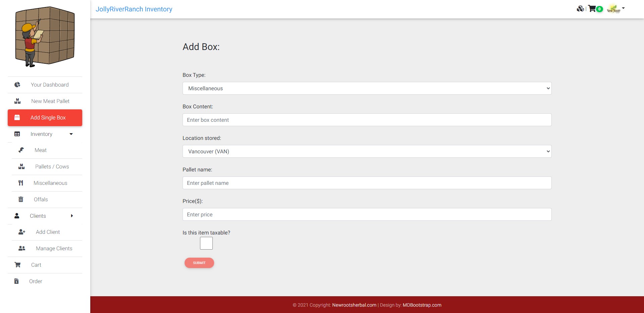Click the Manage Clients group icon
This screenshot has width=644, height=313.
(22, 248)
